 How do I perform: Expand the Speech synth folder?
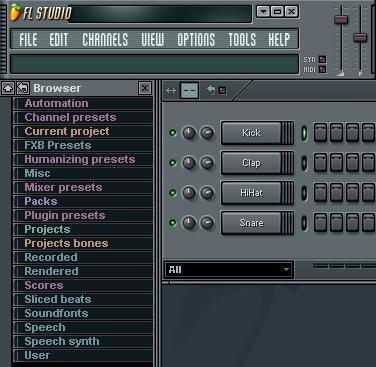(x=83, y=341)
